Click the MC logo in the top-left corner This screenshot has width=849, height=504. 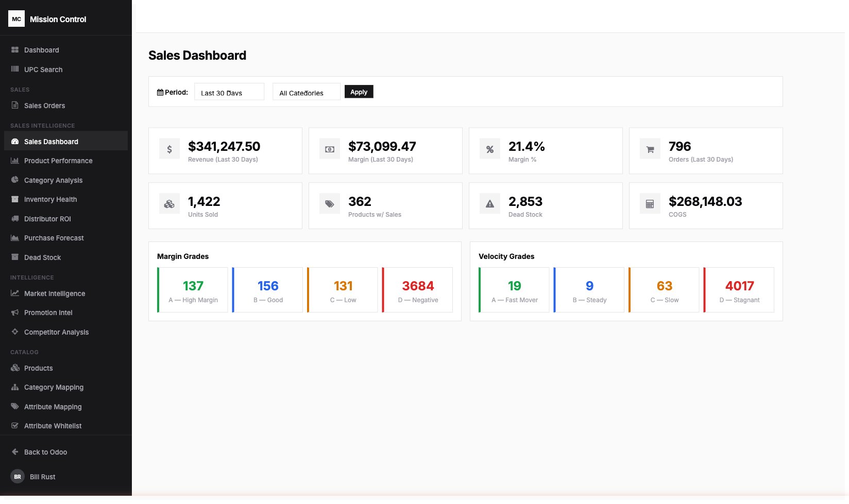tap(16, 19)
